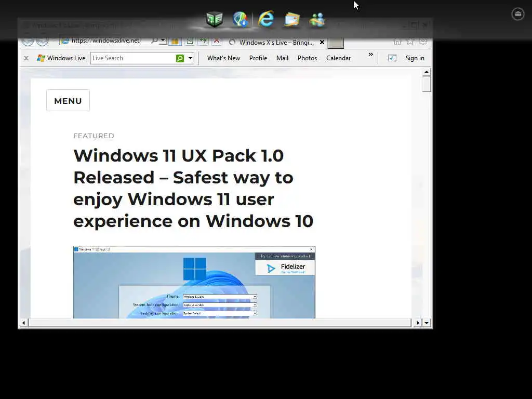The image size is (532, 399).
Task: Open Calendar in Windows Live toolbar
Action: [x=338, y=58]
